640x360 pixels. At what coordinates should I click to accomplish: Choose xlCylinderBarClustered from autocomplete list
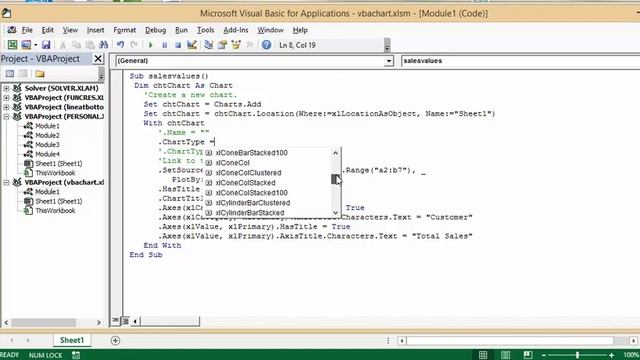click(x=253, y=203)
